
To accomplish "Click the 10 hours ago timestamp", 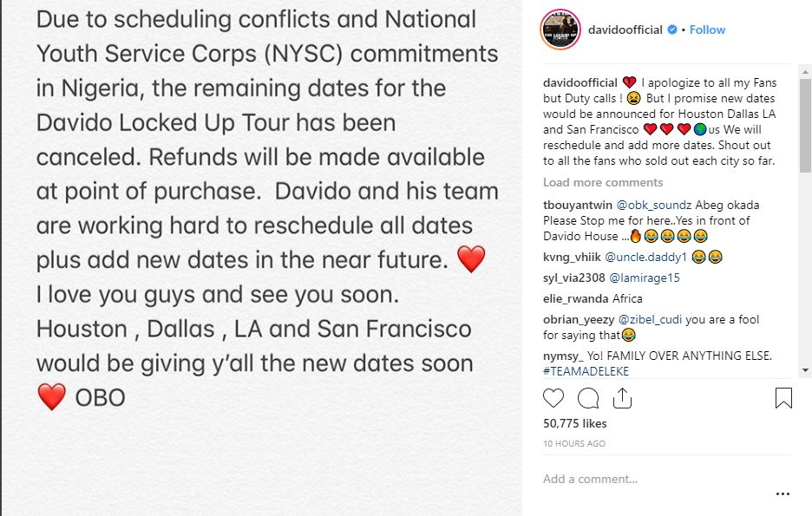I will click(x=574, y=443).
